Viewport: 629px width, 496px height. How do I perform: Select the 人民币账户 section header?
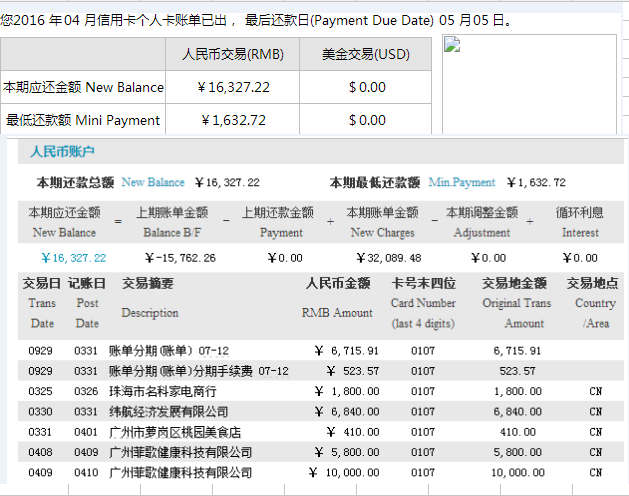[x=62, y=152]
